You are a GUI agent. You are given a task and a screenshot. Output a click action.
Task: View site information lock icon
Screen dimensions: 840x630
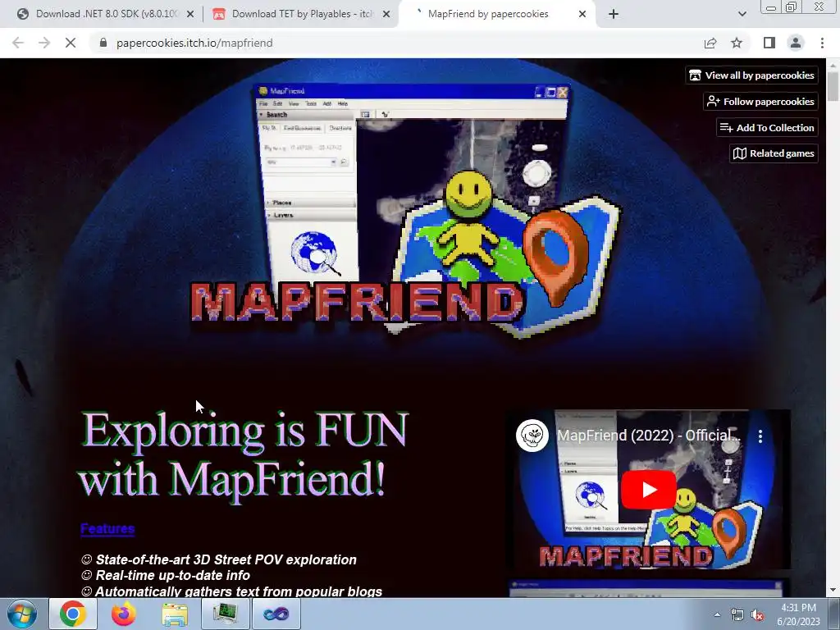pyautogui.click(x=103, y=43)
